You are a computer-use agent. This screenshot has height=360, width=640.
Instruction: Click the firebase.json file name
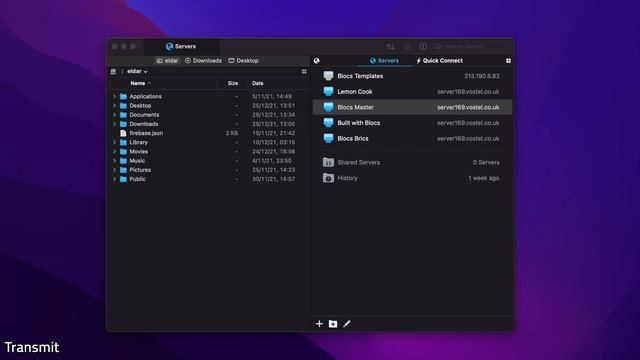pyautogui.click(x=146, y=133)
